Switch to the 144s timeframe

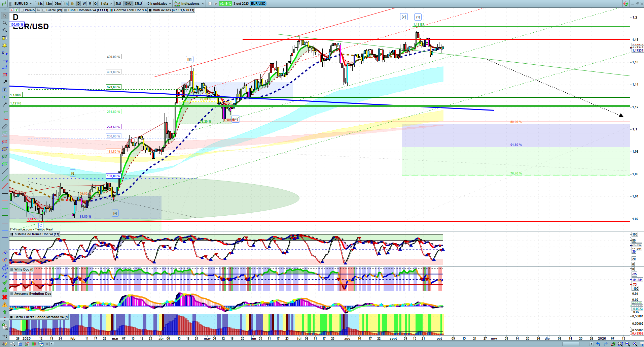39,4
